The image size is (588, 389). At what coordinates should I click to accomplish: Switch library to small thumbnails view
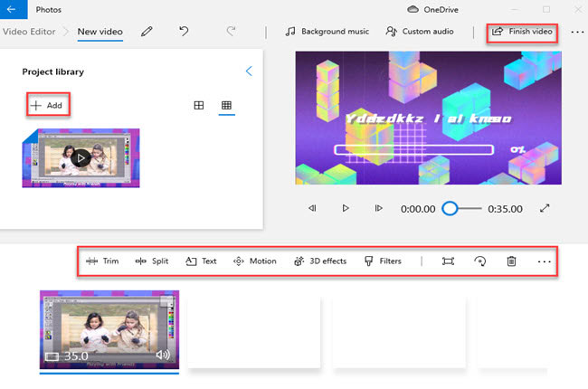click(x=226, y=106)
